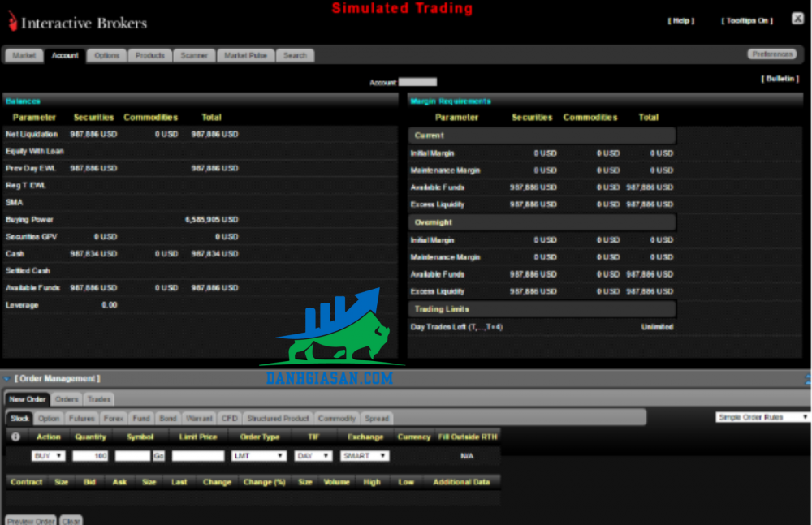
Task: Open the Simple Order Rules dropdown
Action: [762, 417]
